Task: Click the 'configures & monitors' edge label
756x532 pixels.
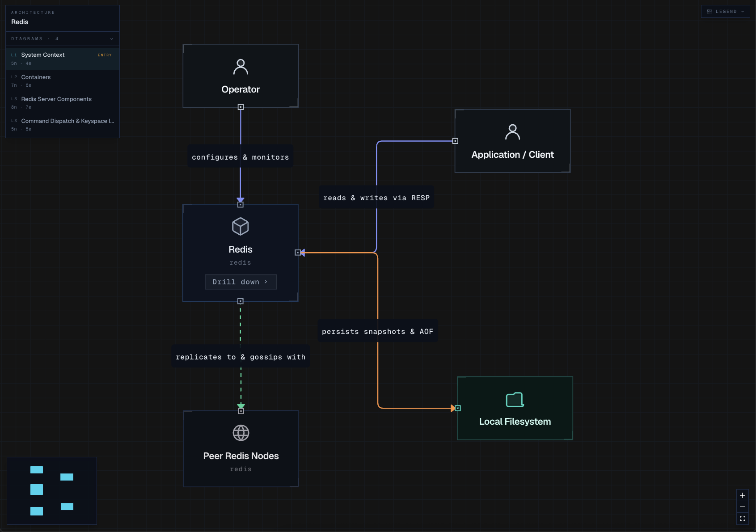Action: (241, 157)
